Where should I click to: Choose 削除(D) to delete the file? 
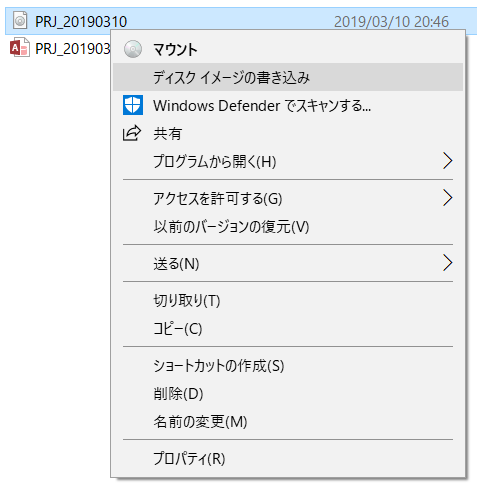tap(288, 394)
